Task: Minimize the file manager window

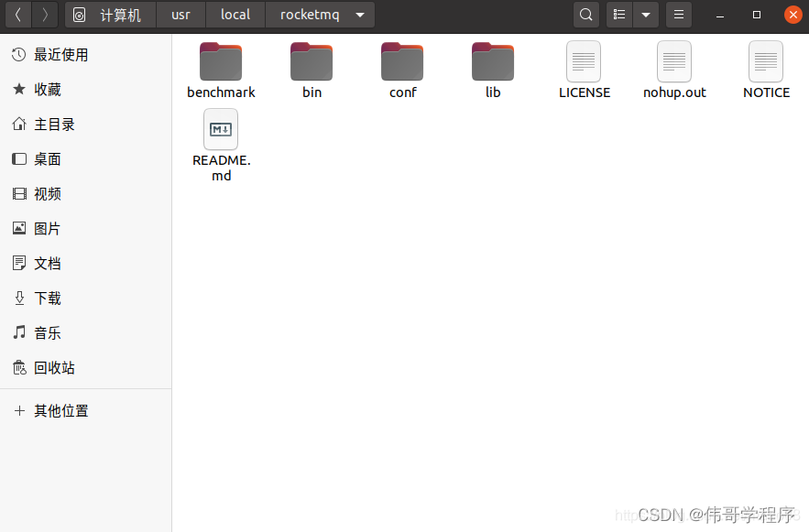Action: click(x=720, y=15)
